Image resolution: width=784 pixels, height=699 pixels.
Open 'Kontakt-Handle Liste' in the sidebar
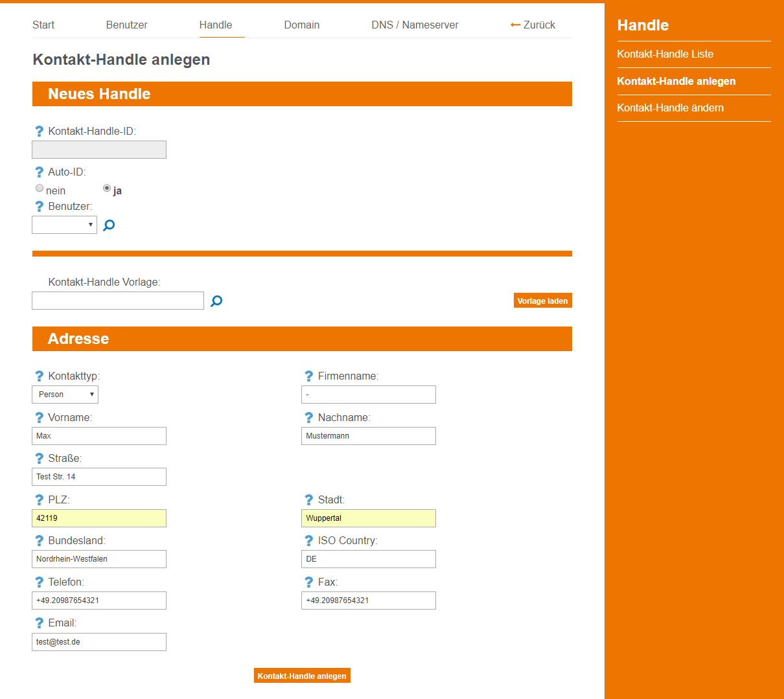point(665,54)
